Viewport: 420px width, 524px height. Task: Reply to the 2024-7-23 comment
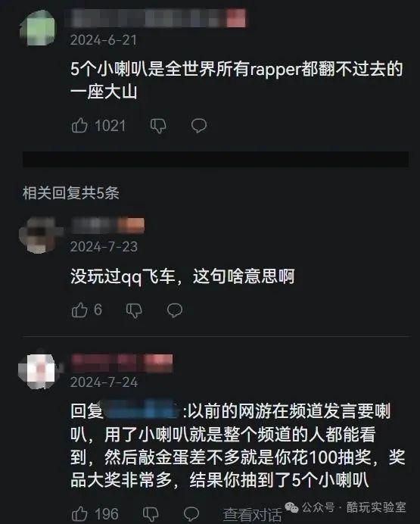point(175,310)
